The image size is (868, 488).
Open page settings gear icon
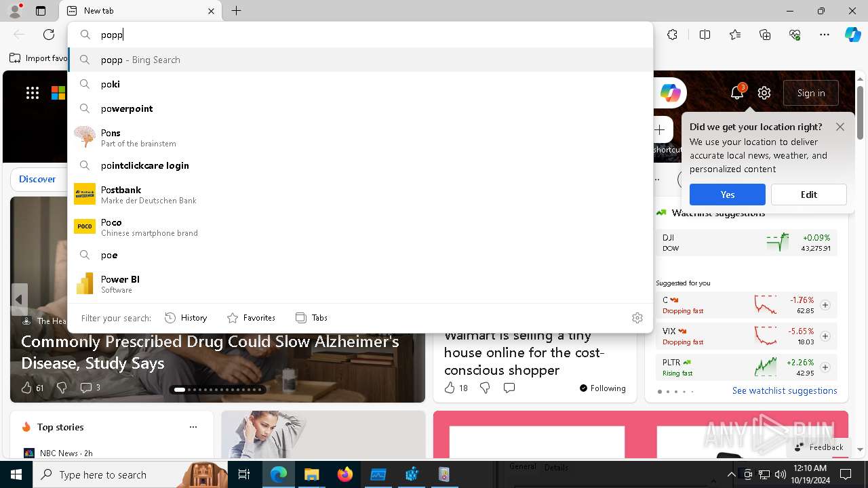764,93
